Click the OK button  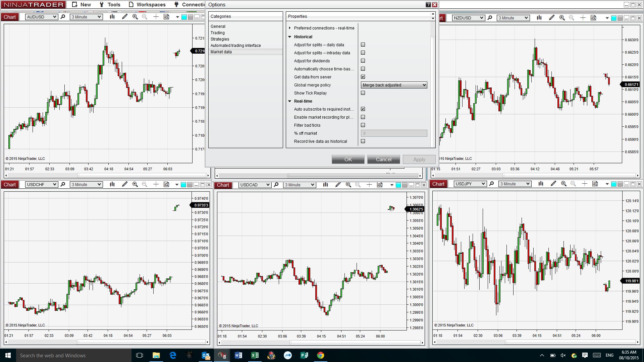(348, 159)
